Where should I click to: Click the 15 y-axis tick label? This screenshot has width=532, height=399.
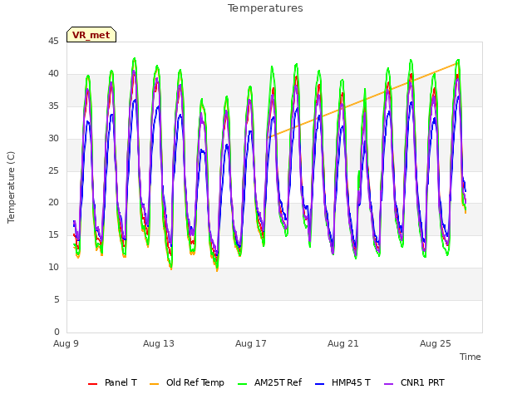pyautogui.click(x=53, y=234)
